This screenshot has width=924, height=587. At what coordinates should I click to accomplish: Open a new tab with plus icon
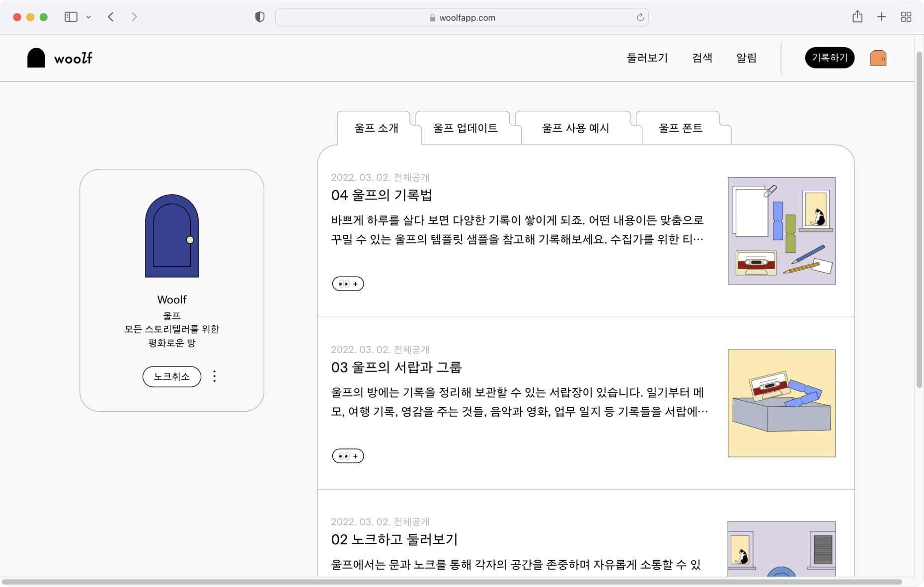[x=881, y=17]
